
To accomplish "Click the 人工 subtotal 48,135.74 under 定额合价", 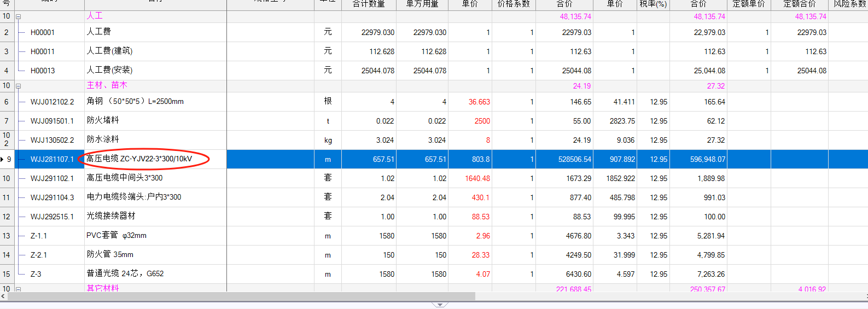I will tap(811, 16).
